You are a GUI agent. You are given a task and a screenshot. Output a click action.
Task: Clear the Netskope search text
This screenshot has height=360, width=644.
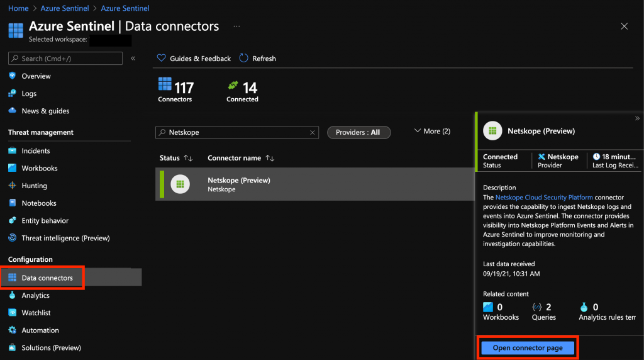tap(312, 132)
